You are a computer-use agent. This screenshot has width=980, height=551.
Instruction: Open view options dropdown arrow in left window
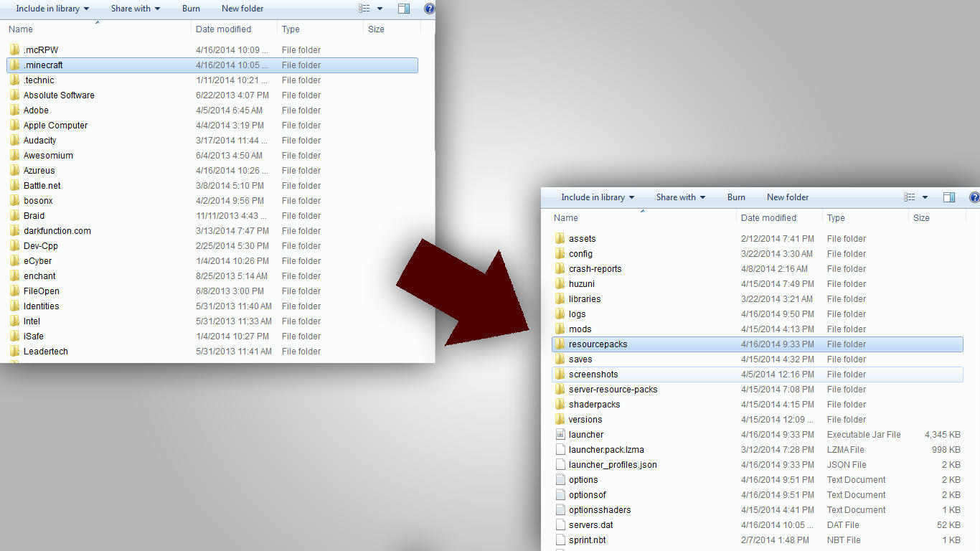coord(380,9)
